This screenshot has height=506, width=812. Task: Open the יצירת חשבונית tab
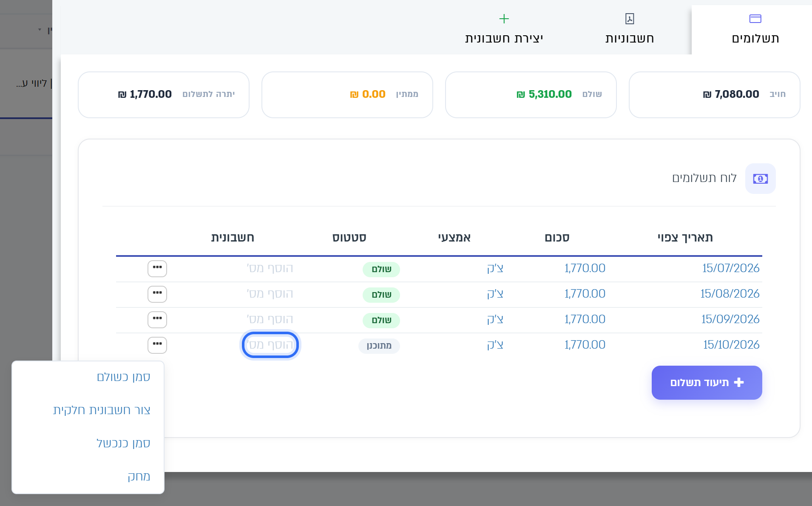504,30
